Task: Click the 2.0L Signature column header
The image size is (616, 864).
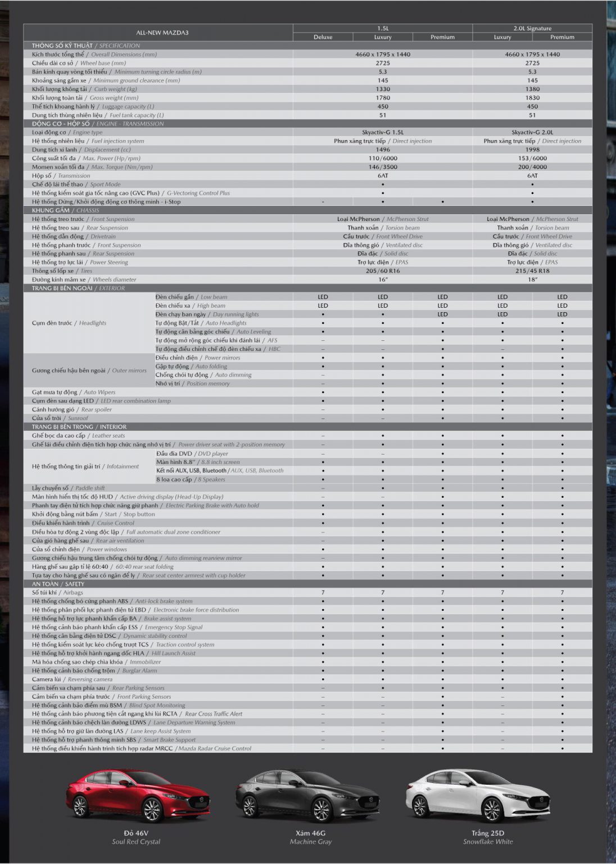Action: tap(532, 28)
